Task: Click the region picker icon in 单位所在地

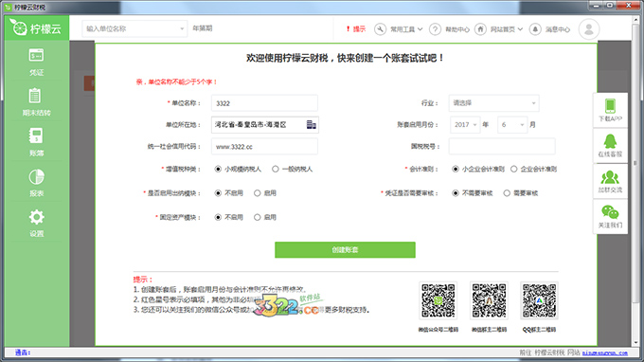Action: pyautogui.click(x=312, y=124)
